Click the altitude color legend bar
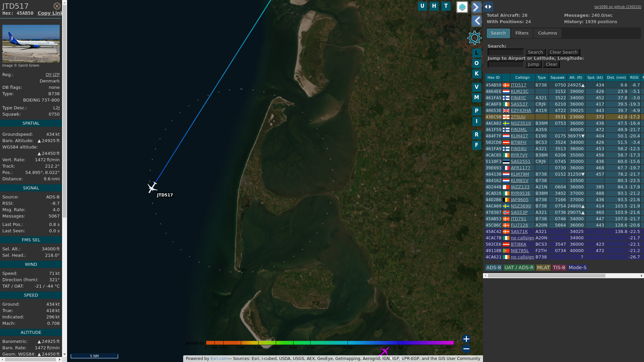 pyautogui.click(x=329, y=343)
